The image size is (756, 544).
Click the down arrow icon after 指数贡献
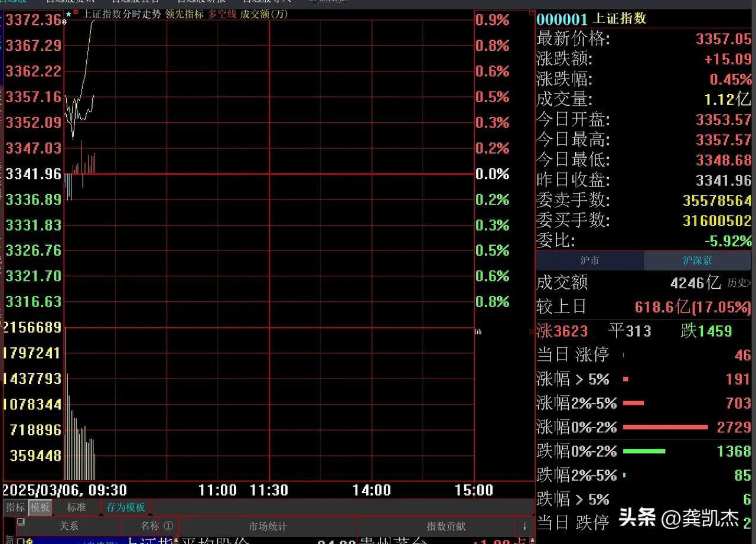point(524,526)
